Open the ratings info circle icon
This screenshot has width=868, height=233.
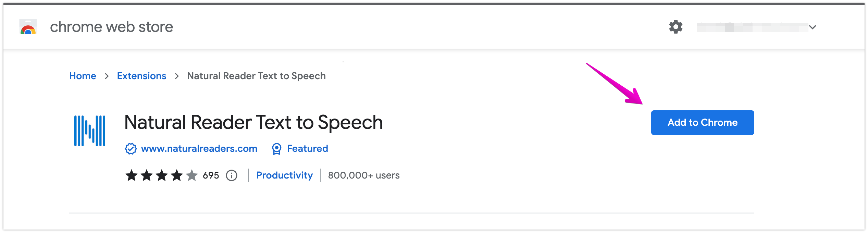click(232, 175)
